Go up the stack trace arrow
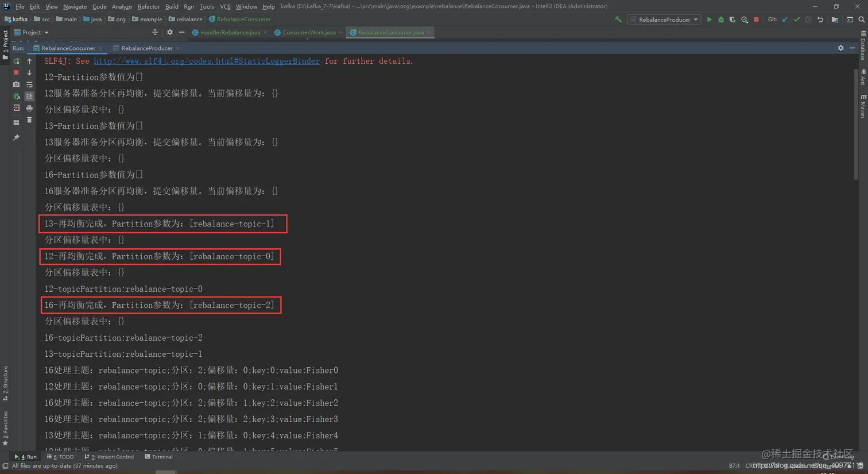 [x=29, y=61]
